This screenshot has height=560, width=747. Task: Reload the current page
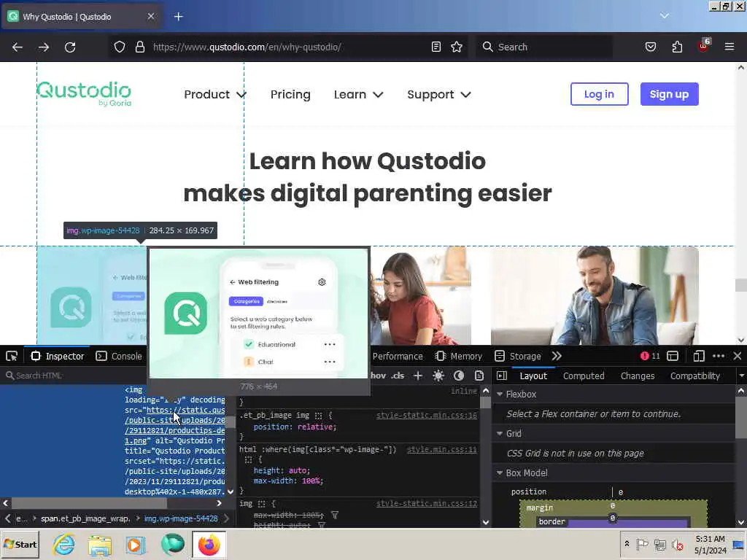(x=70, y=47)
